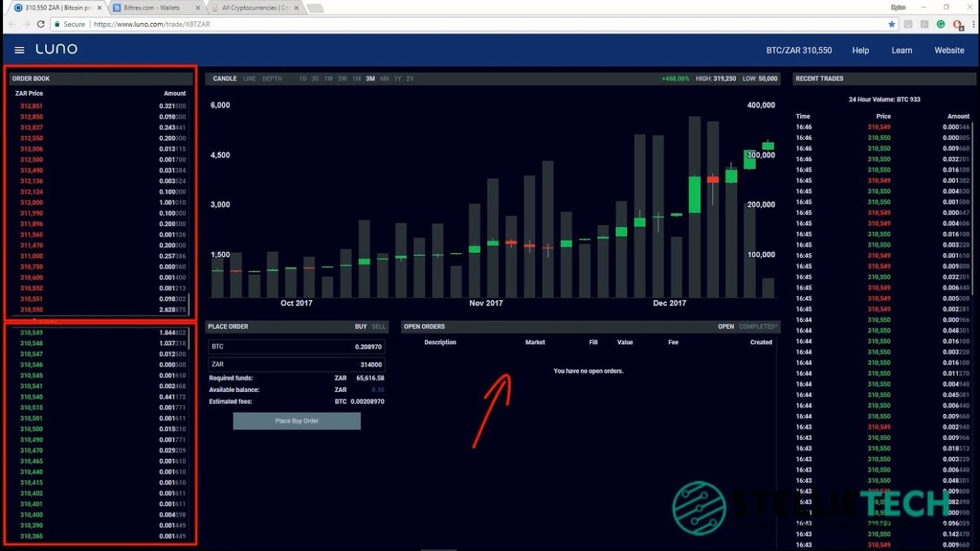980x551 pixels.
Task: Click the +468.06% change value
Action: click(x=675, y=79)
